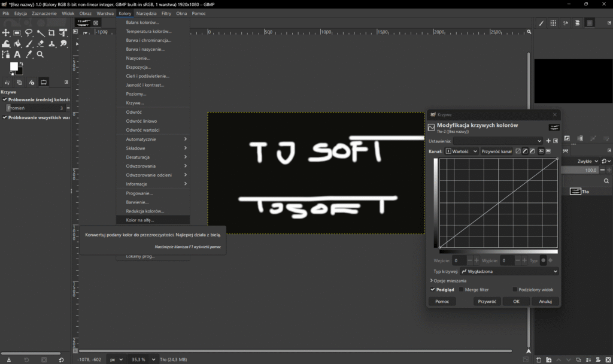Open the Warstwa menu

(x=105, y=13)
